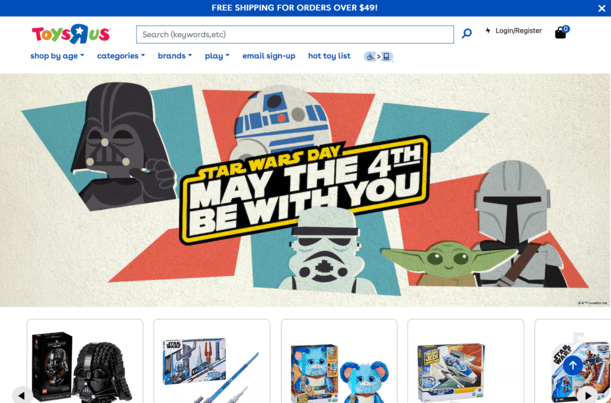Click the magnifying glass search icon

pyautogui.click(x=466, y=34)
